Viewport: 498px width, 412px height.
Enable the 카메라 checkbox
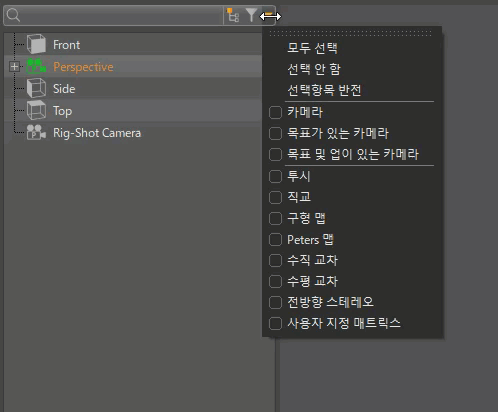[275, 112]
